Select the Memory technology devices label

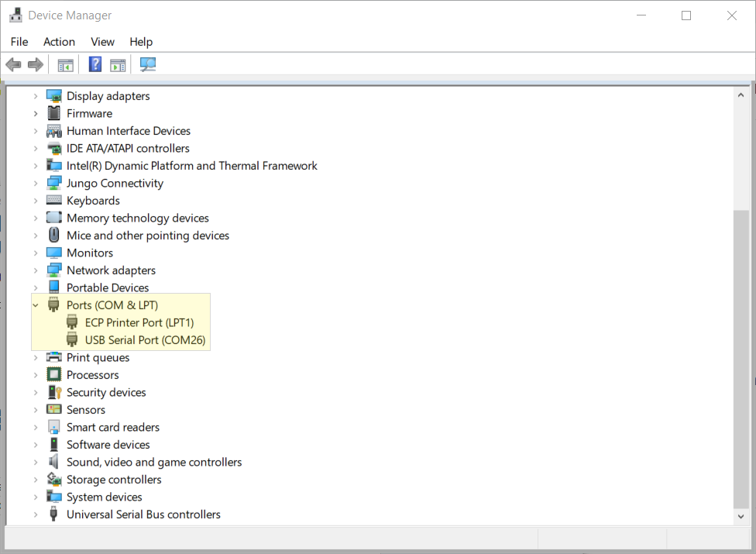coord(138,218)
